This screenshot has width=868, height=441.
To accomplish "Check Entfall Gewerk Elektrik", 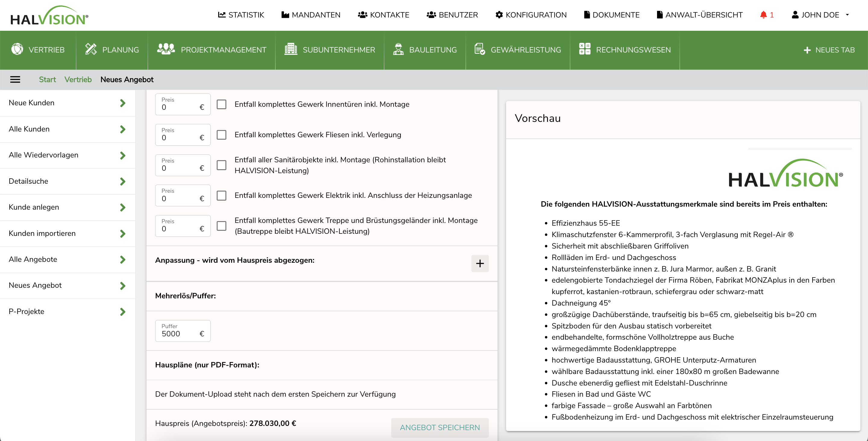I will [x=222, y=195].
